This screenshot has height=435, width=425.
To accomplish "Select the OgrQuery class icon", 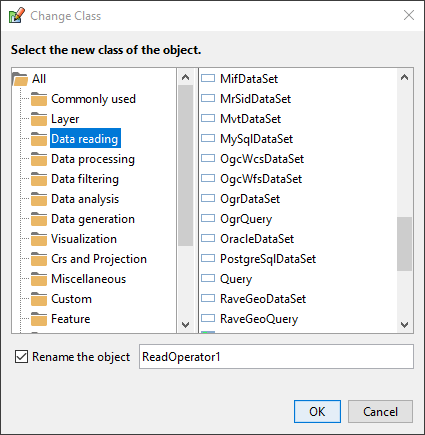I will point(208,218).
